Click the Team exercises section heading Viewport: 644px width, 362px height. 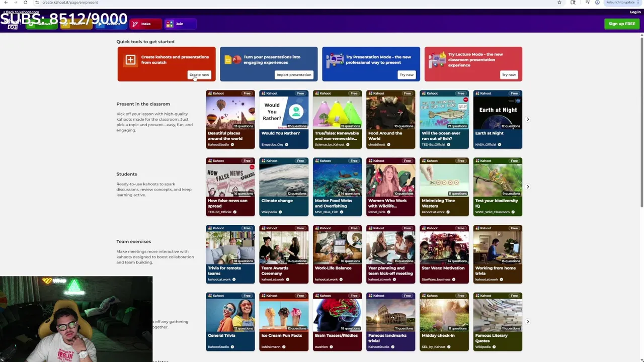[x=134, y=241]
